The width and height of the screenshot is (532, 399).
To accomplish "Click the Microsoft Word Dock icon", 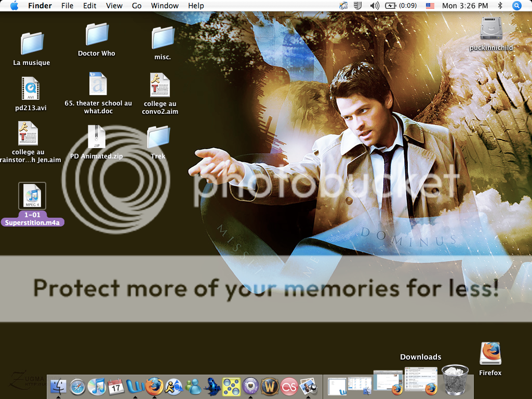I will click(x=135, y=387).
